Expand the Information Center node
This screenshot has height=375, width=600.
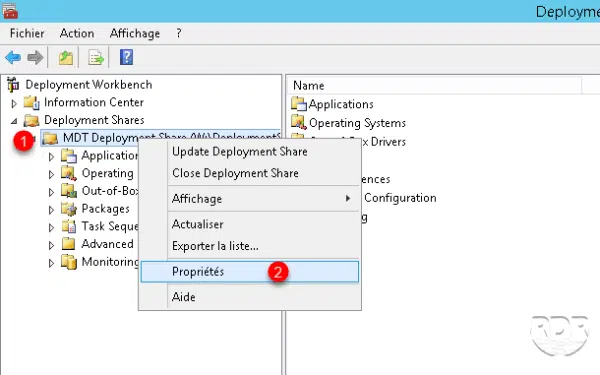pos(14,103)
